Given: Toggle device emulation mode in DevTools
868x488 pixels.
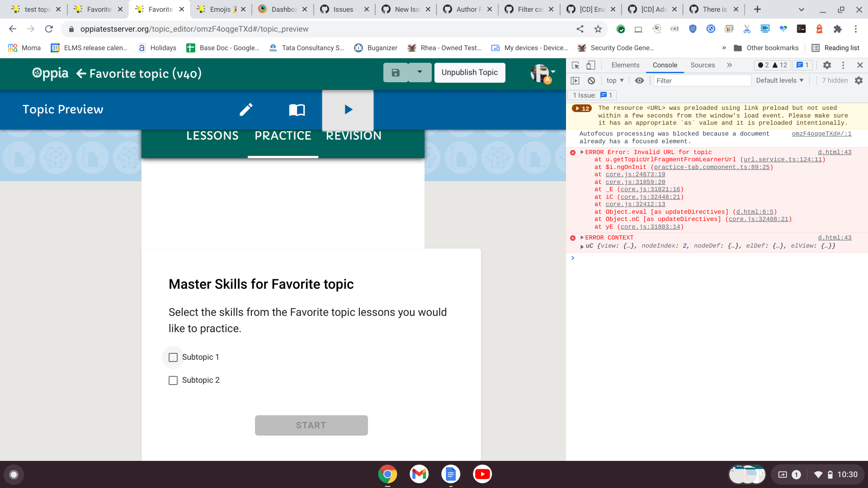Looking at the screenshot, I should 590,65.
